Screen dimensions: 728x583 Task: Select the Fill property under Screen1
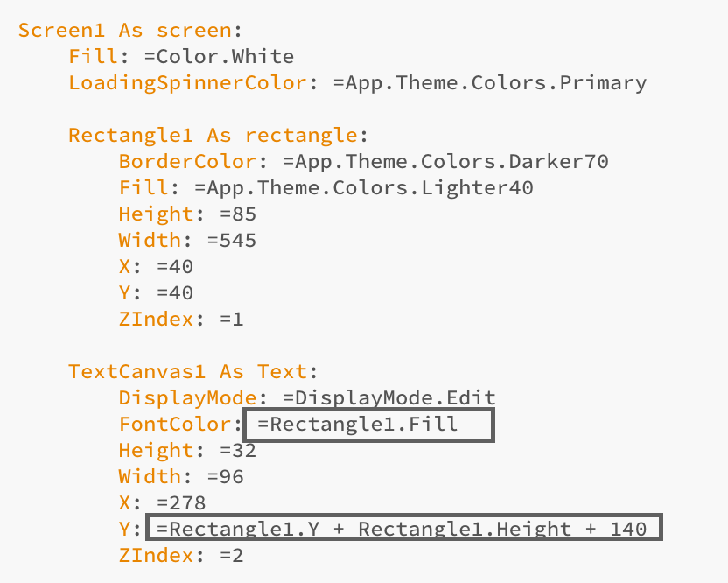tap(93, 57)
